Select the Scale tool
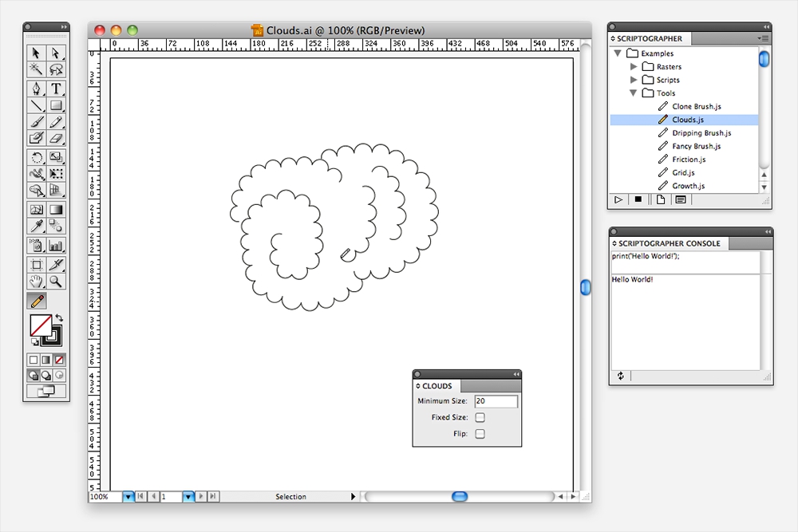The width and height of the screenshot is (798, 532). click(x=56, y=158)
